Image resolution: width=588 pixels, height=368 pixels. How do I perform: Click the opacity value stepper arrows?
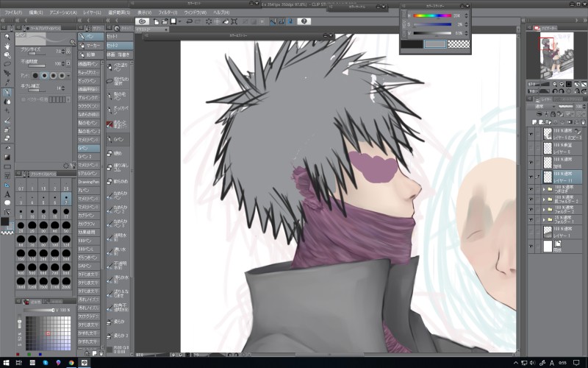click(x=63, y=64)
